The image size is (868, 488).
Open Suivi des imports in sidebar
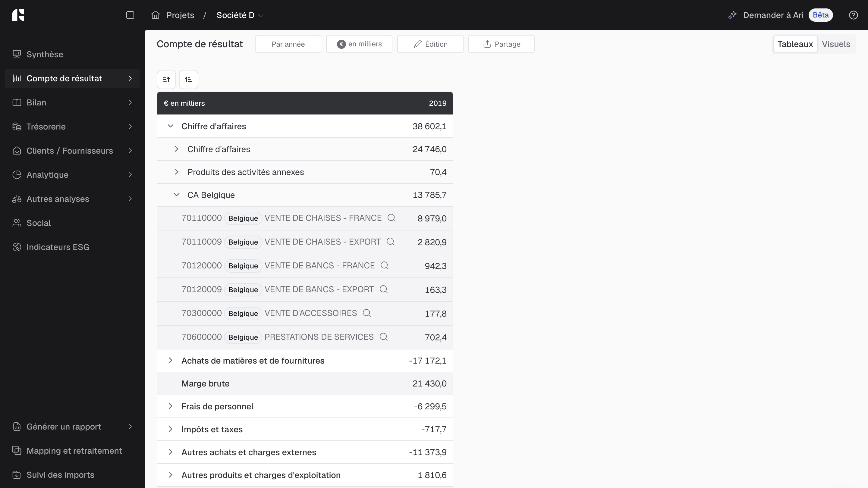click(72, 475)
